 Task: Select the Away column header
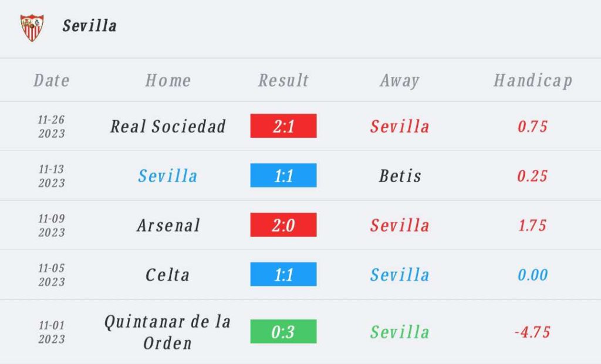[400, 81]
